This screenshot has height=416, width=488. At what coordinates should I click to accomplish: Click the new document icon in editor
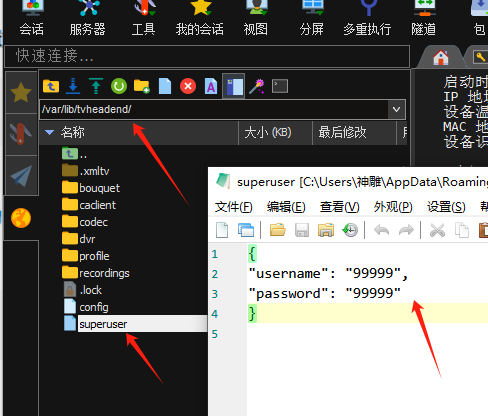click(x=222, y=230)
